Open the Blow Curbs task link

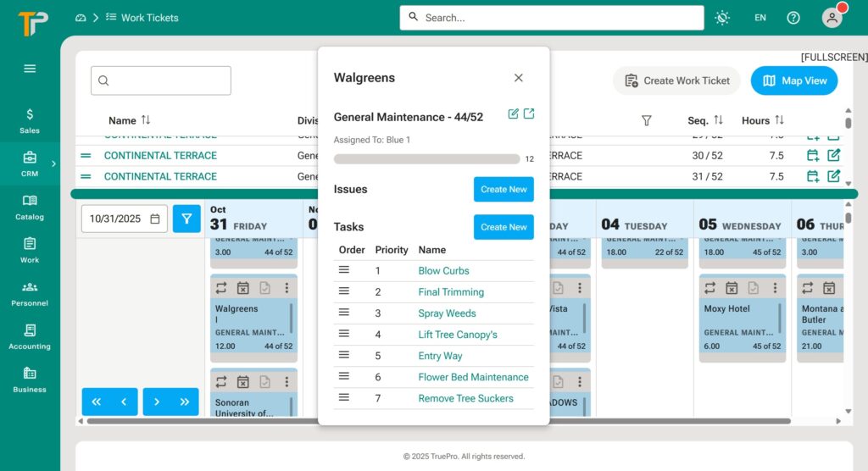[443, 271]
